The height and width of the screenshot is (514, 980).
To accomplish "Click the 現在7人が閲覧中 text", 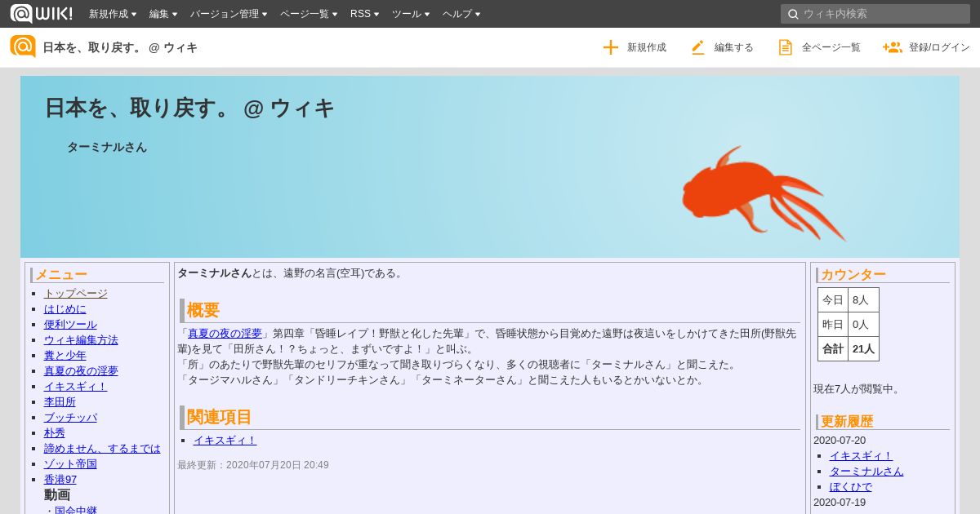I will point(858,388).
